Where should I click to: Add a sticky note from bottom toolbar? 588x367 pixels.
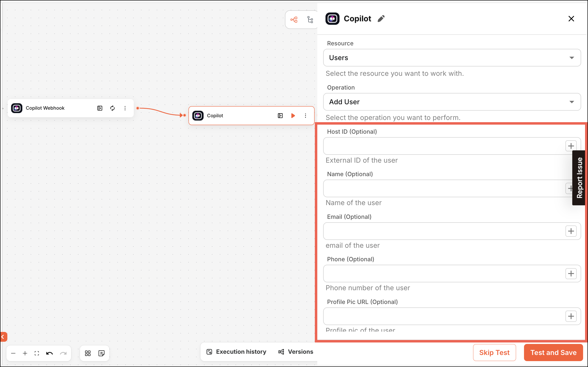click(x=102, y=353)
